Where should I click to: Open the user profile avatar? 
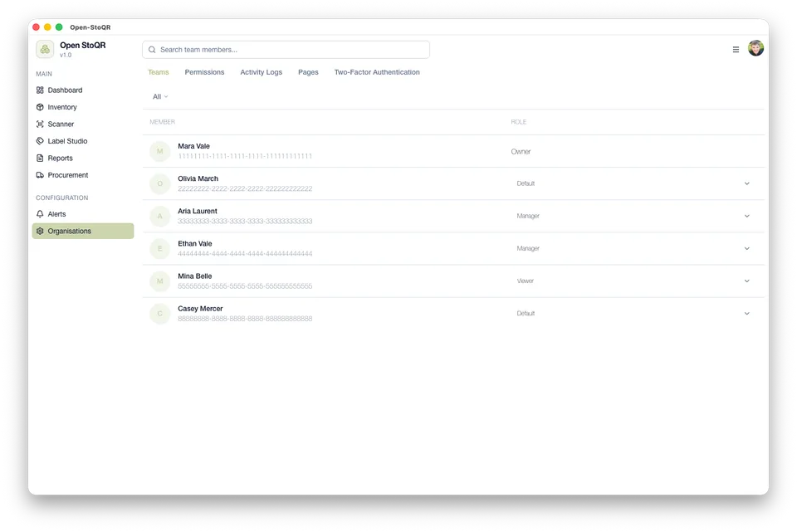(x=755, y=48)
